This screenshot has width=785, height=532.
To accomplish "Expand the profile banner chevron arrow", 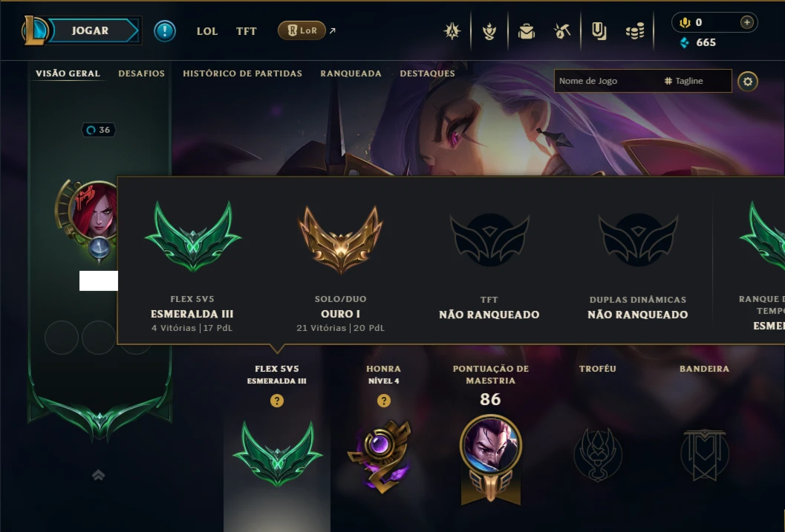I will tap(99, 475).
